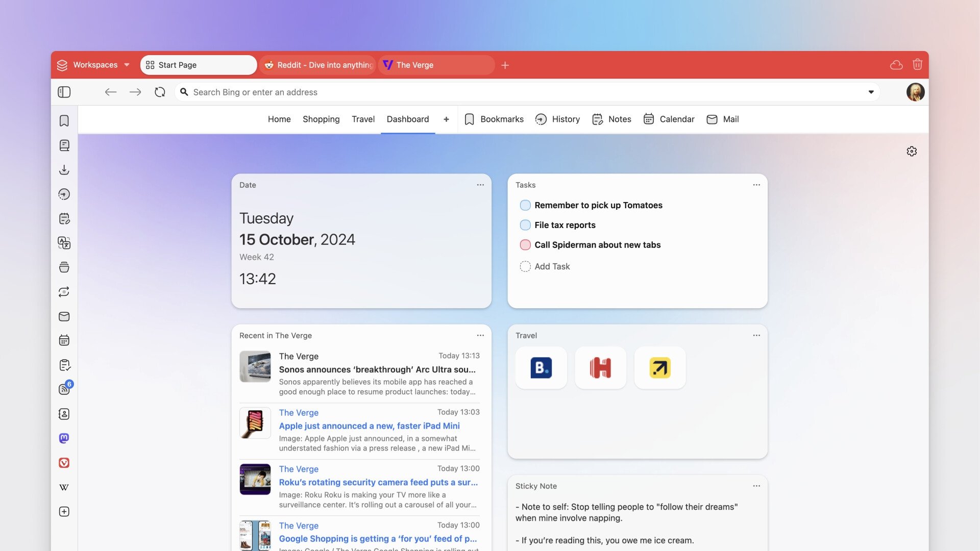This screenshot has height=551, width=980.
Task: Click Add Task button in Tasks widget
Action: click(x=552, y=266)
